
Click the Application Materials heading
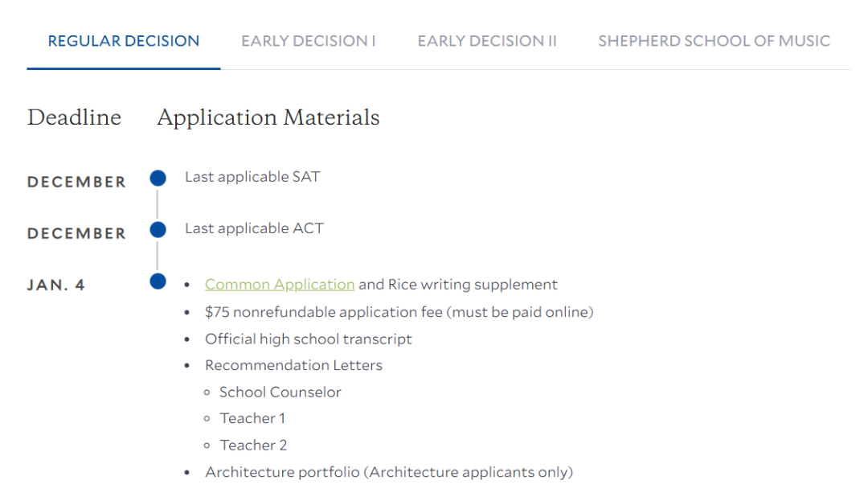268,117
